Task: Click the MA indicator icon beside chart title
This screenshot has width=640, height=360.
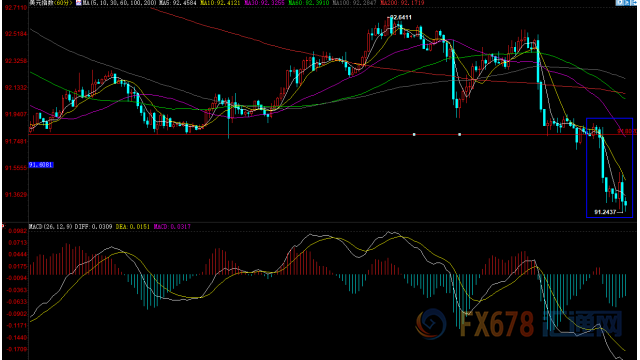Action: 78,2
